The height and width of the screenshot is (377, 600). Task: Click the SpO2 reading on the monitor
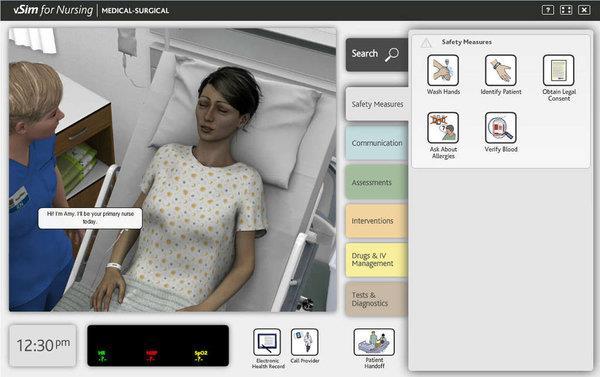coord(201,356)
